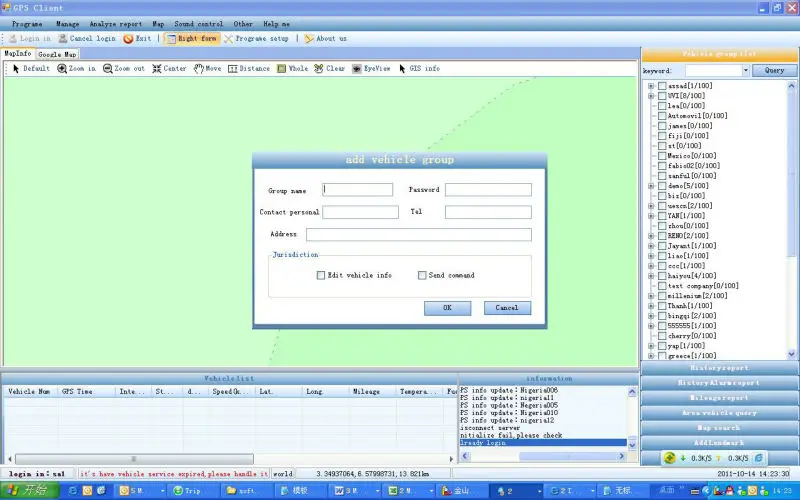800x500 pixels.
Task: Select the Default pointer tool
Action: point(31,68)
